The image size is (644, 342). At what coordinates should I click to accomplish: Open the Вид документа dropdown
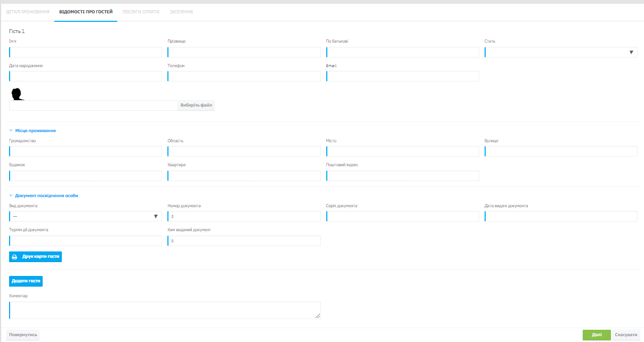(85, 216)
